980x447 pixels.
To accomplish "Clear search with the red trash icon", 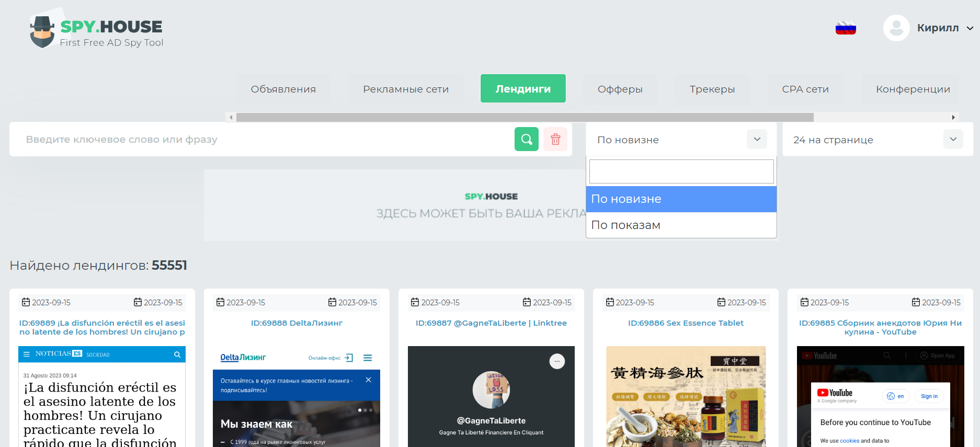I will (x=555, y=139).
